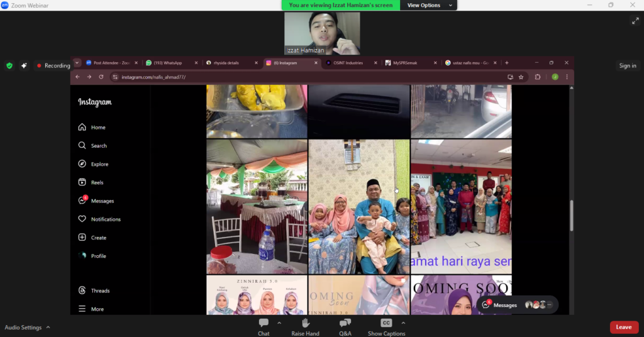644x337 pixels.
Task: Open the Zoom Chat panel
Action: (x=264, y=327)
